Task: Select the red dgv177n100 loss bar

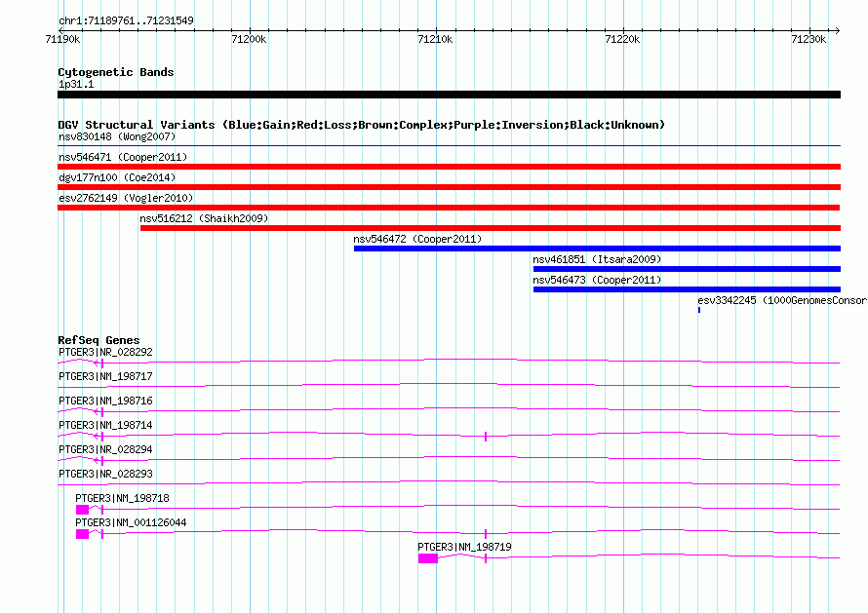Action: (x=449, y=187)
